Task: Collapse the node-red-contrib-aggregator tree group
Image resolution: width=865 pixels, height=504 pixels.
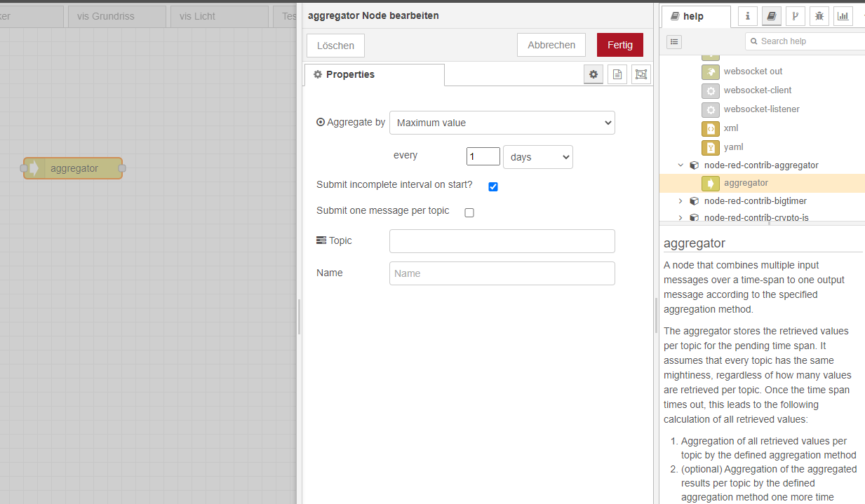Action: 680,165
